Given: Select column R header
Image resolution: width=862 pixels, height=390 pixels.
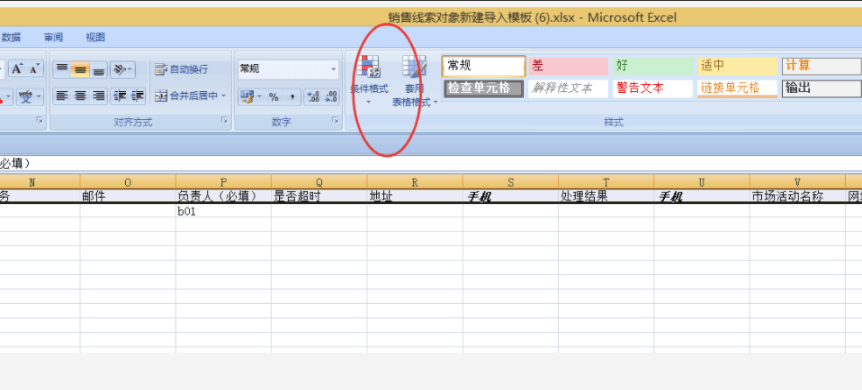Looking at the screenshot, I should tap(415, 183).
